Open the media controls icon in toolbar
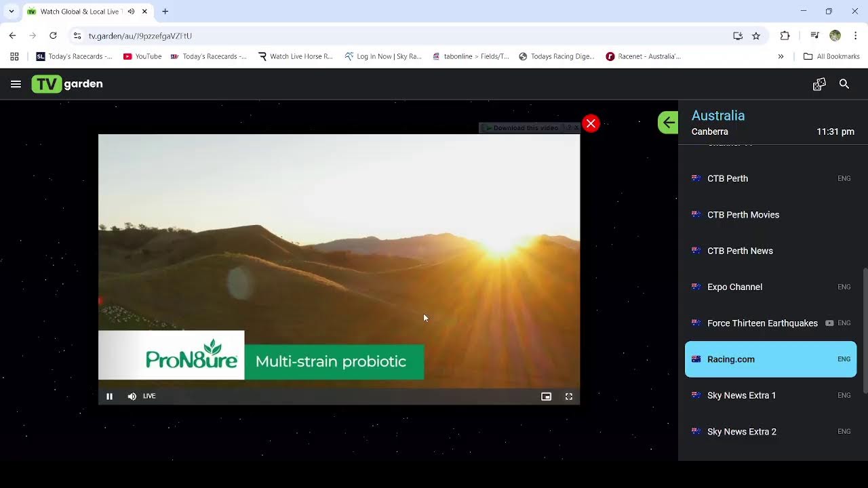 [x=815, y=36]
